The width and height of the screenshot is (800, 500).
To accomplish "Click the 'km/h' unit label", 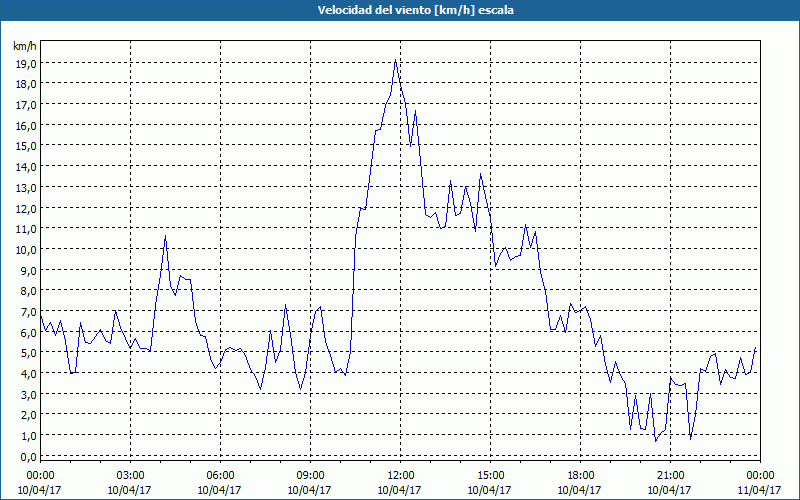I will 25,46.
